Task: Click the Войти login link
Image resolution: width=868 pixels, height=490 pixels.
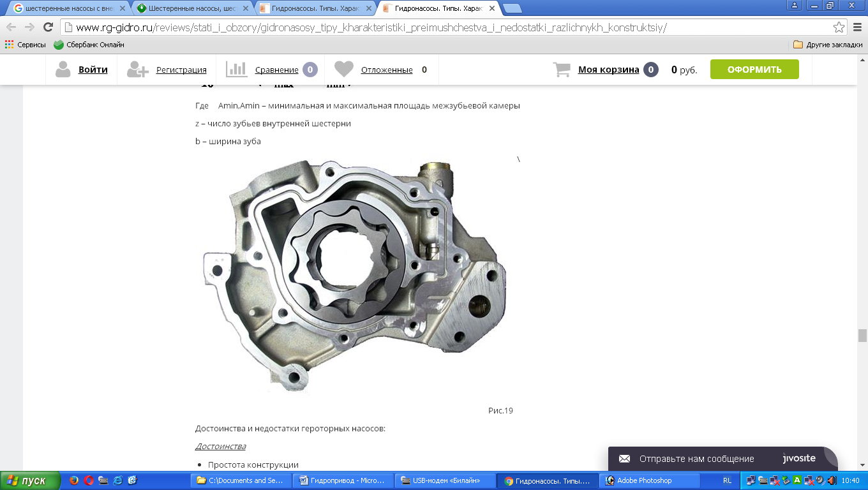Action: click(93, 70)
